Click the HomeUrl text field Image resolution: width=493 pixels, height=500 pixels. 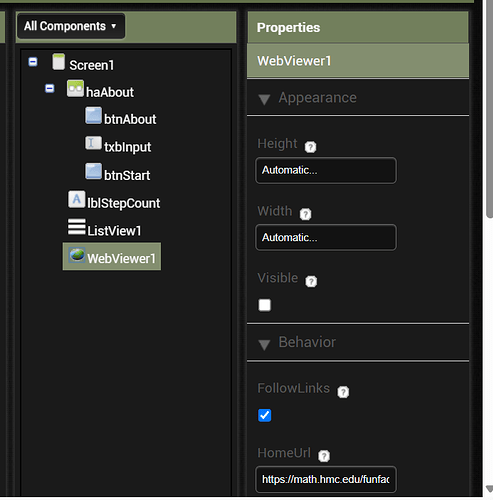pos(326,480)
